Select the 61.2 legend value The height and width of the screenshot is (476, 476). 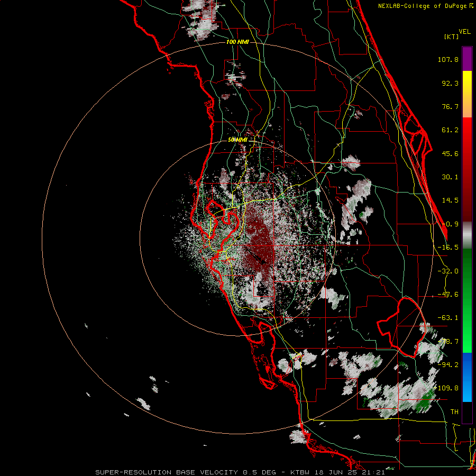450,130
